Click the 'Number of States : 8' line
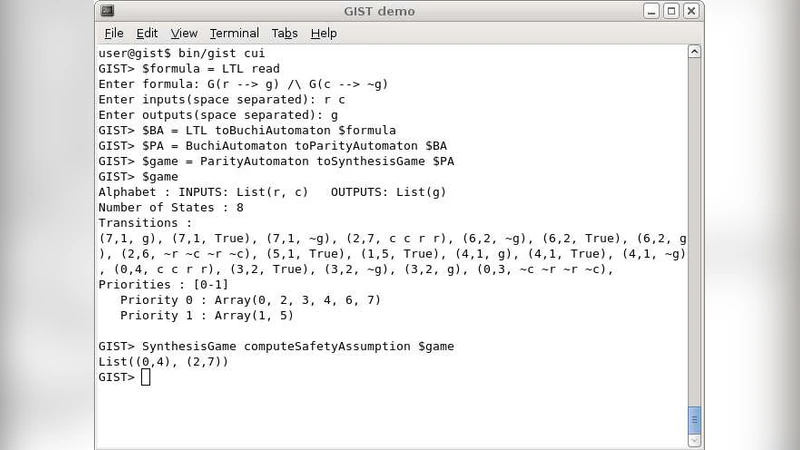The height and width of the screenshot is (450, 800). (171, 208)
